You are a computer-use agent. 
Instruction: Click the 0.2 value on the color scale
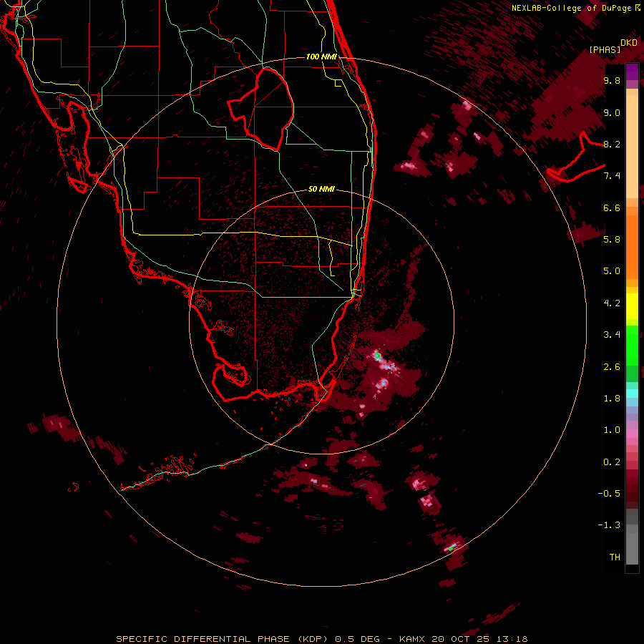pyautogui.click(x=612, y=462)
